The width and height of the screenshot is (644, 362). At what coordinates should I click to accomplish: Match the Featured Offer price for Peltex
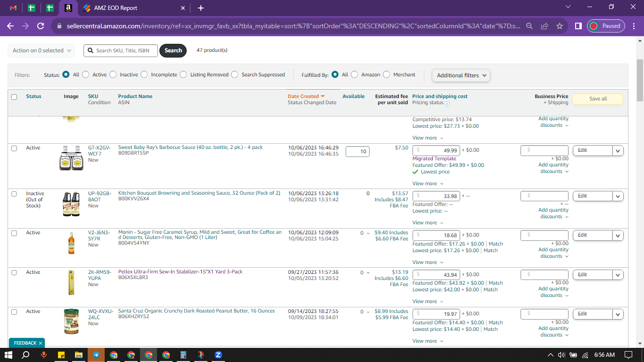496,283
